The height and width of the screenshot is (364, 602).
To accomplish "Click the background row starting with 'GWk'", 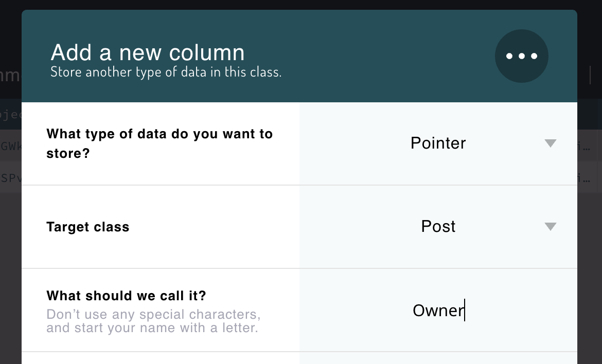I will (x=10, y=146).
